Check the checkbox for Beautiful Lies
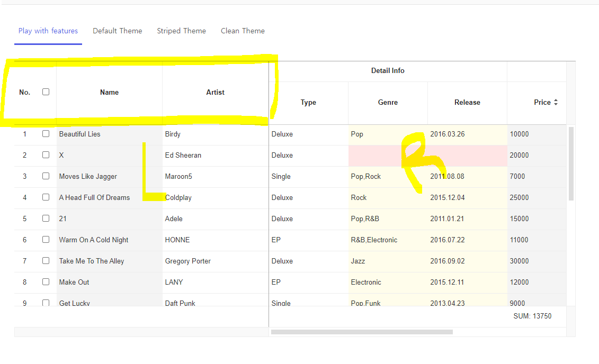 click(x=46, y=134)
